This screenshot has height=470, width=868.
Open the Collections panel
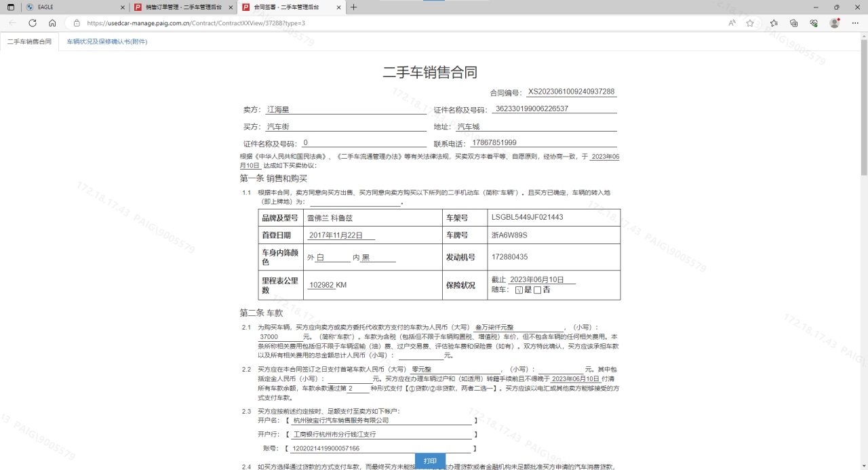(x=794, y=22)
